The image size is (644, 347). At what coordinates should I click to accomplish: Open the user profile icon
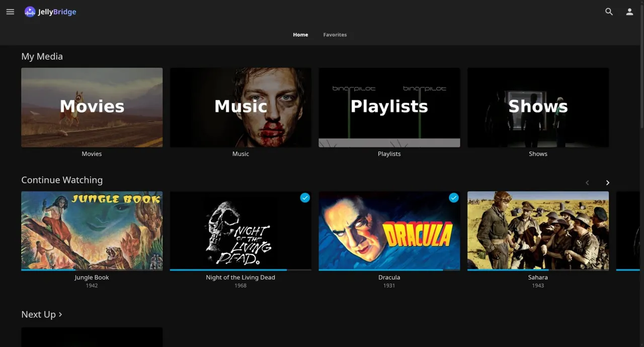pos(629,12)
